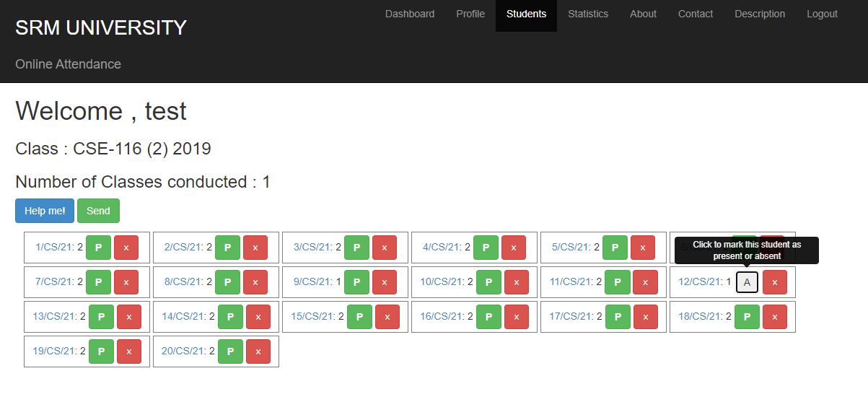Image resolution: width=868 pixels, height=402 pixels.
Task: Open student link 16/CS/21
Action: coord(442,317)
